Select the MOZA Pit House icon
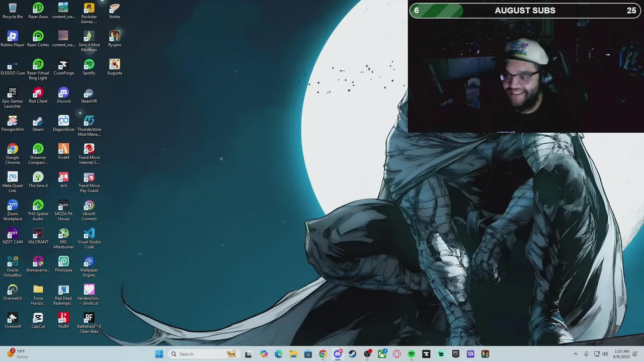This screenshot has height=362, width=644. [63, 210]
